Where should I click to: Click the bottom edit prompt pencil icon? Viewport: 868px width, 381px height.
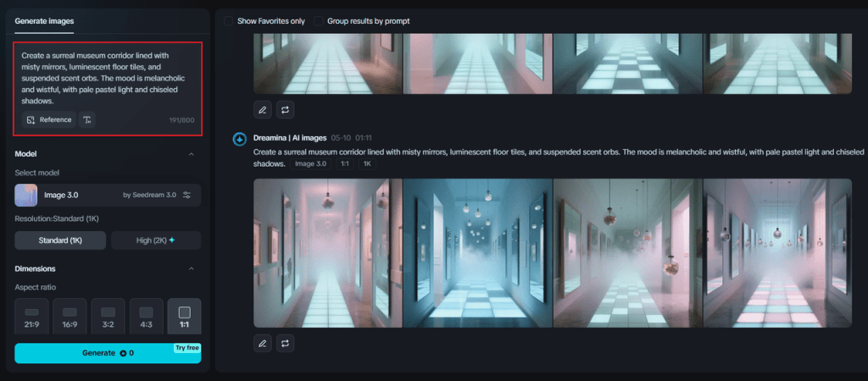coord(263,343)
